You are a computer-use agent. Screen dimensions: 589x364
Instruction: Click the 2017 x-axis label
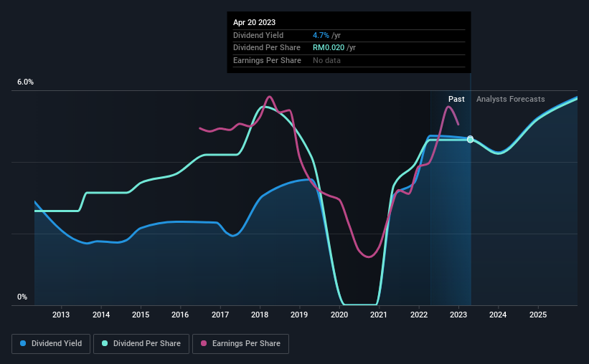tap(220, 315)
